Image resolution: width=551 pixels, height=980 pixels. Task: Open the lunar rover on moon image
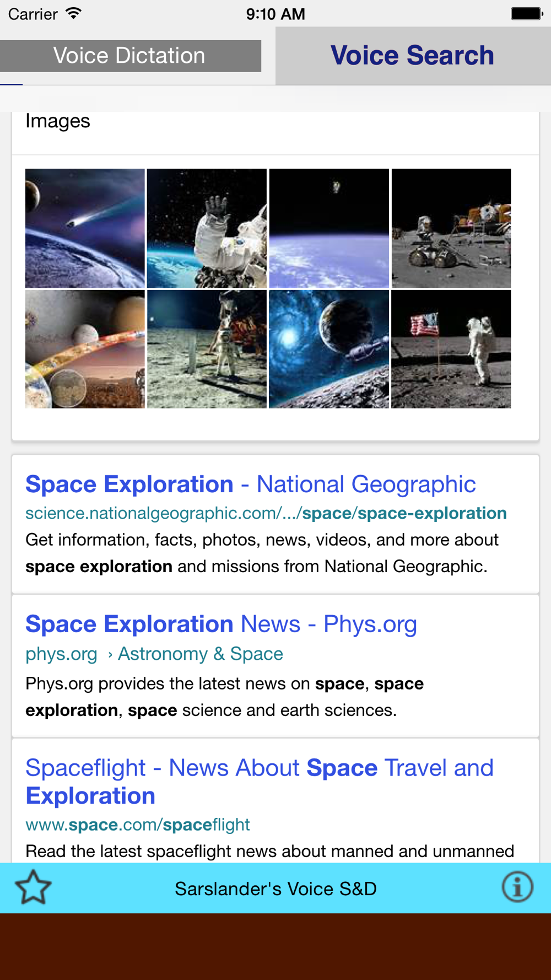point(451,228)
